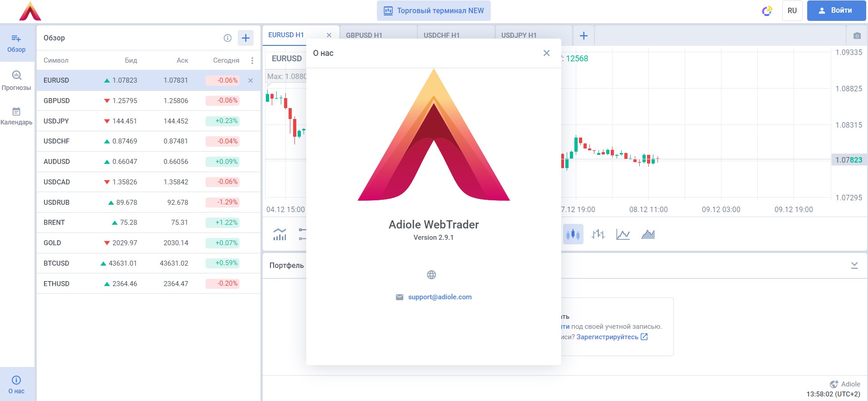Select the USDCHF row

148,141
